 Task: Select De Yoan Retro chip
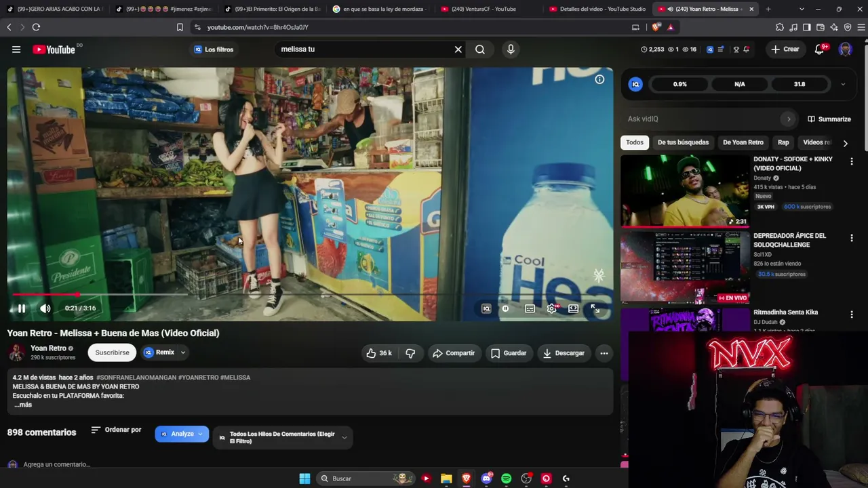click(743, 142)
